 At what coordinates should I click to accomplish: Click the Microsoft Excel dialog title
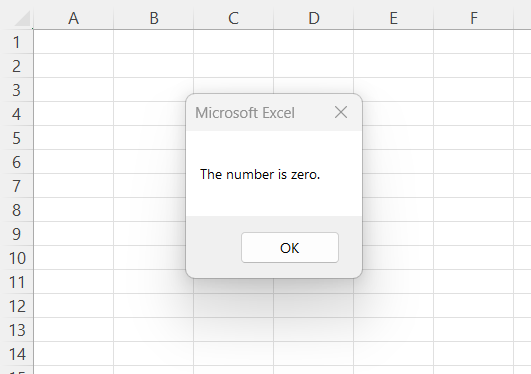pyautogui.click(x=245, y=112)
